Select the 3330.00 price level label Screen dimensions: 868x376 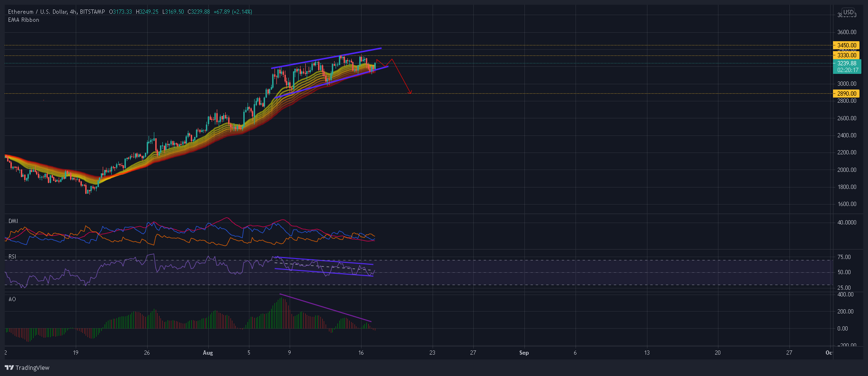pyautogui.click(x=847, y=55)
